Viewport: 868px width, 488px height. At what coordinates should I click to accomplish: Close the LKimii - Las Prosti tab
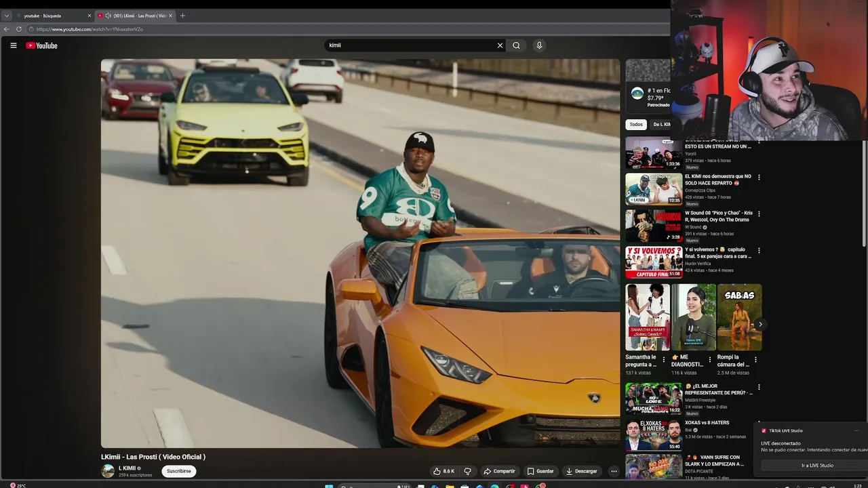(x=170, y=16)
